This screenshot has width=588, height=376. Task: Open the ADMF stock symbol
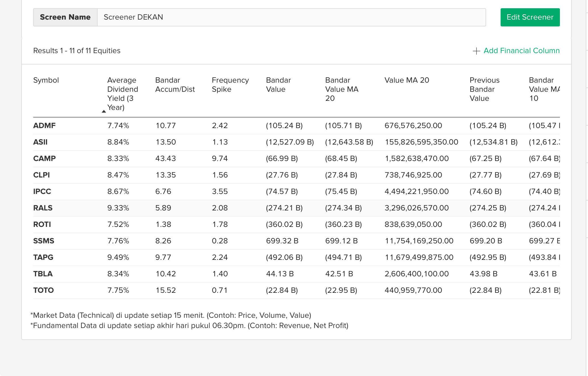pos(44,126)
